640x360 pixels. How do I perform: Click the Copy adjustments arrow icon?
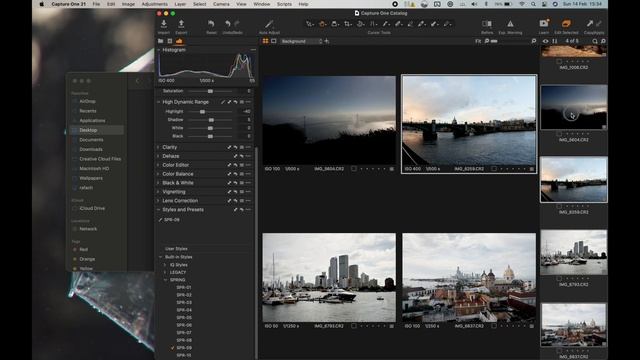(x=589, y=24)
